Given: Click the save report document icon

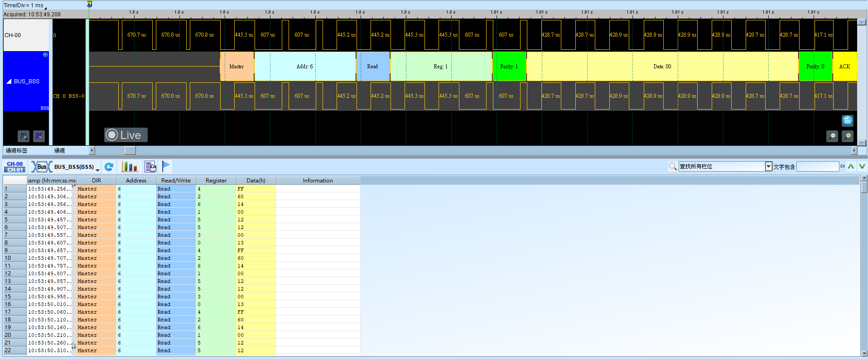Looking at the screenshot, I should point(150,167).
